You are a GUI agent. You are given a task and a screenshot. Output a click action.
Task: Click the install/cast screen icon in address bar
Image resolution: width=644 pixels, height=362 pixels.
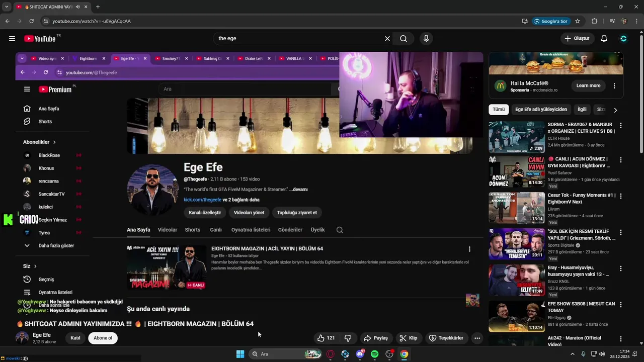coord(525,21)
